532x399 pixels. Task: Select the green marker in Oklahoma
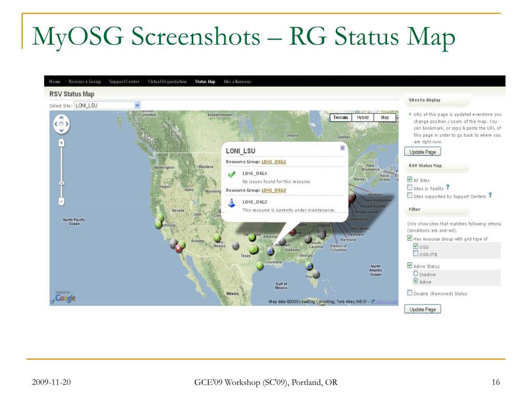[x=252, y=237]
